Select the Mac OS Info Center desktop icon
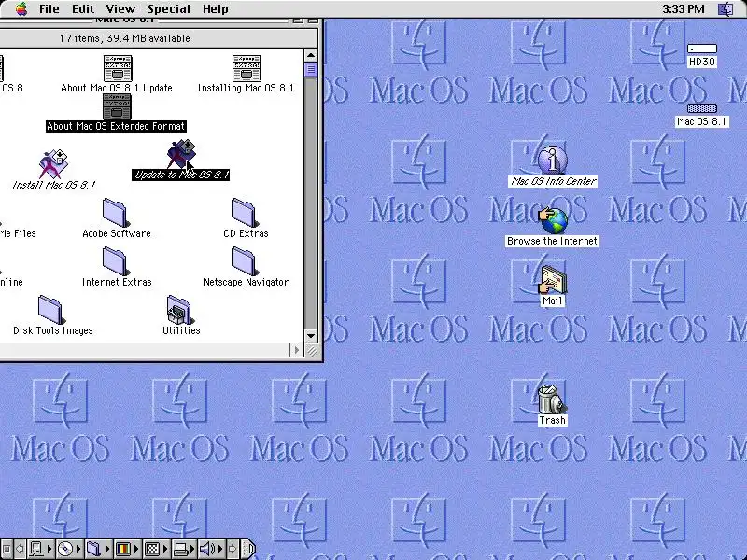 tap(552, 167)
